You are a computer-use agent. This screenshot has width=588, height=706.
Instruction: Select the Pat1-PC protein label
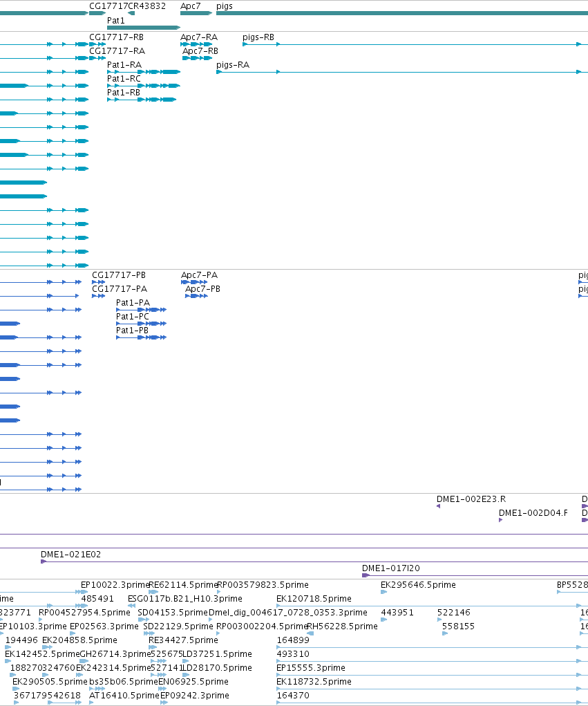132,317
